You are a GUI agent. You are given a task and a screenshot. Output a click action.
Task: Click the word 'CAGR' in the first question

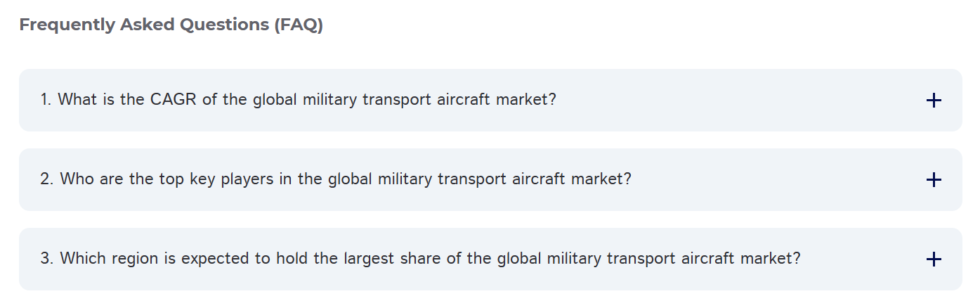[x=174, y=100]
